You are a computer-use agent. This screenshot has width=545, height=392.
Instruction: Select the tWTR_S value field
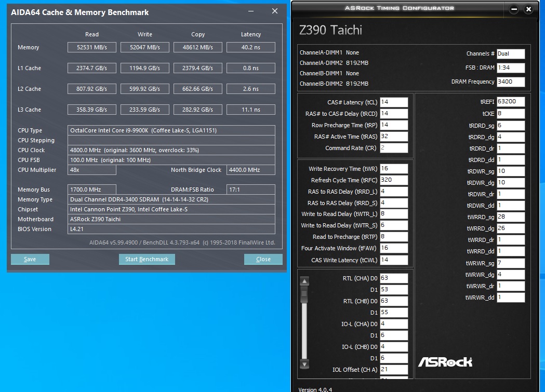[x=394, y=225]
